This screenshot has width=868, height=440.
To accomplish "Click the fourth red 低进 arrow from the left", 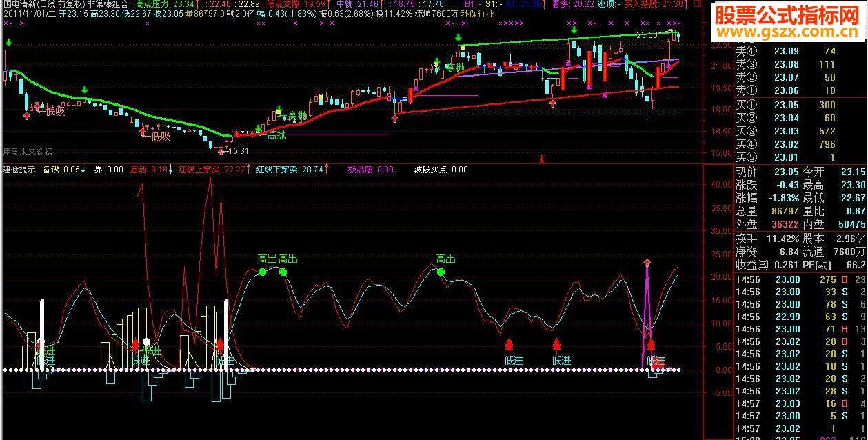I will [509, 346].
